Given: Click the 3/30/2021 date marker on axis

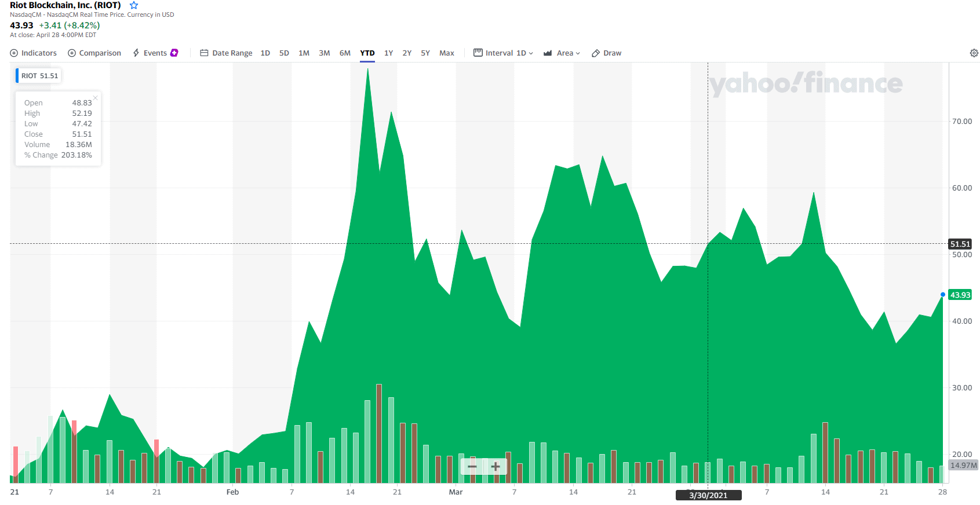Looking at the screenshot, I should point(708,495).
